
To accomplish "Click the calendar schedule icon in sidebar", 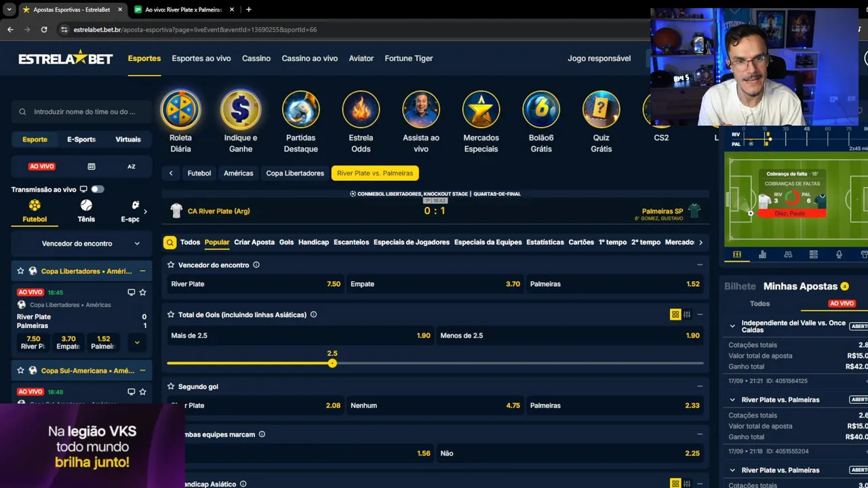I will pyautogui.click(x=92, y=167).
